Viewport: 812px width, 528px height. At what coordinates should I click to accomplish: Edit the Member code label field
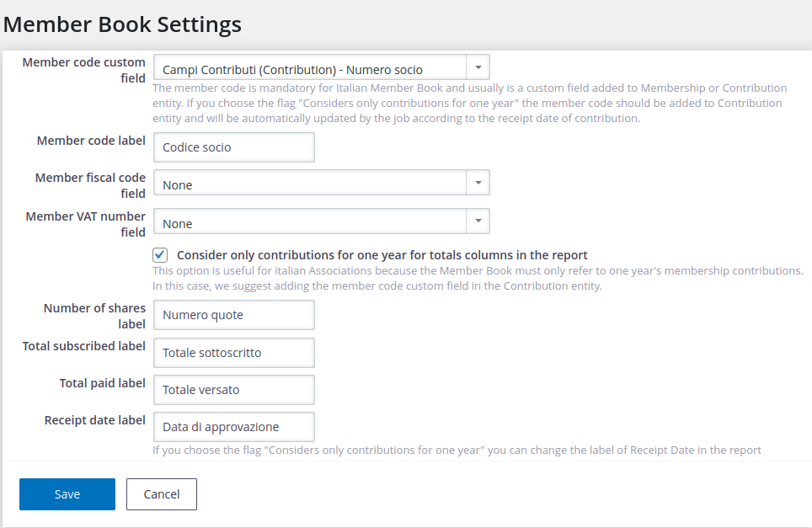tap(234, 147)
